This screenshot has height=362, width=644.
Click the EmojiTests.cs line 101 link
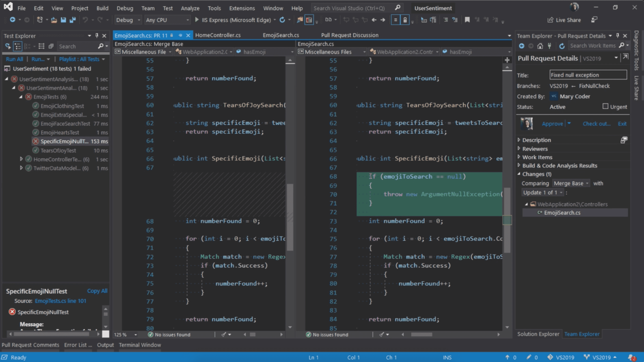click(x=60, y=301)
